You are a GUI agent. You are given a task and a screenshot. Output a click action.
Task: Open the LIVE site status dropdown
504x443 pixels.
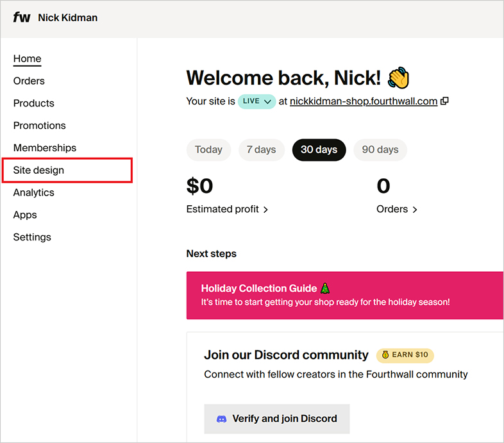pos(256,101)
